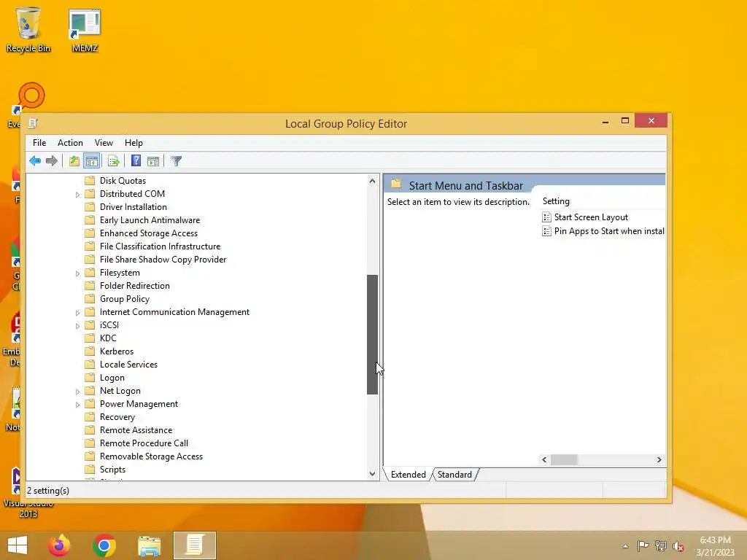Expand the Net Logon node
747x560 pixels.
coord(77,392)
